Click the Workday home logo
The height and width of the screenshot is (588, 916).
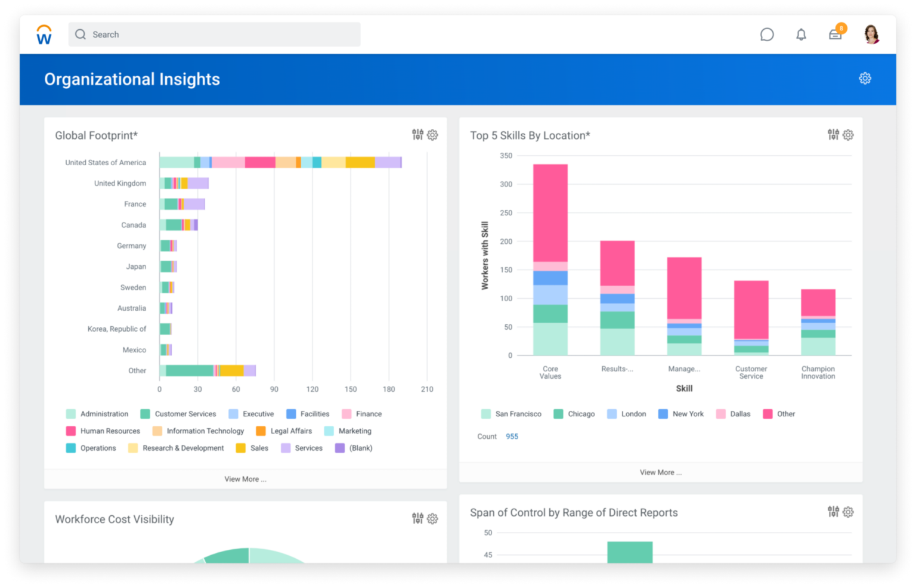pos(43,34)
